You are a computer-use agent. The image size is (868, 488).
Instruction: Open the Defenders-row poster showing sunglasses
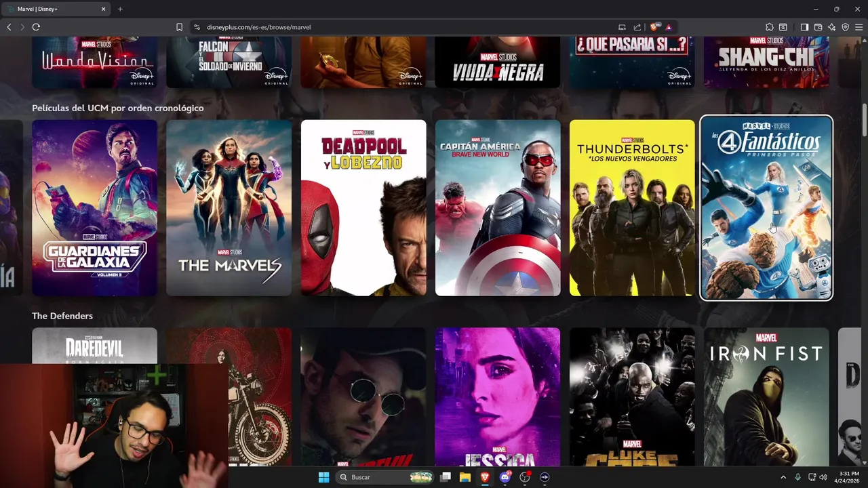363,397
